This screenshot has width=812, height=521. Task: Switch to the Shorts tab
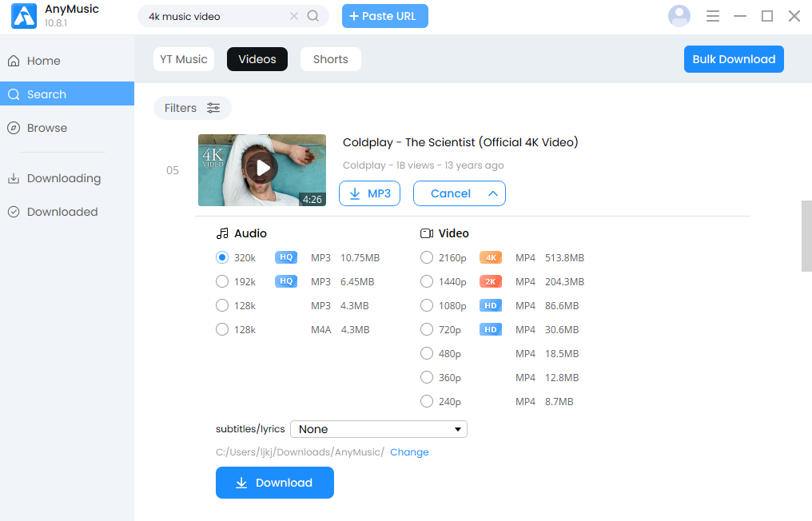tap(330, 59)
